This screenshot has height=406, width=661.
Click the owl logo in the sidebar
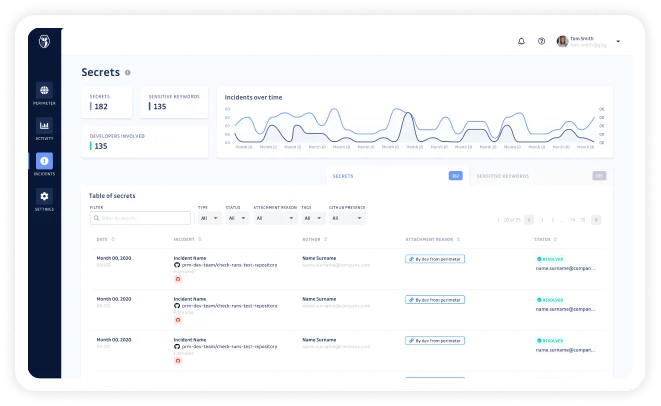click(x=44, y=41)
